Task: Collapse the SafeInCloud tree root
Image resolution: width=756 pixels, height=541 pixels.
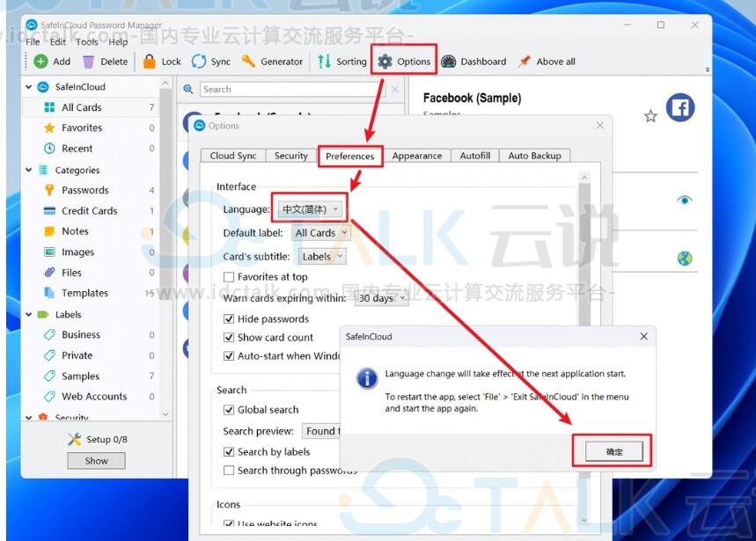Action: [x=29, y=87]
